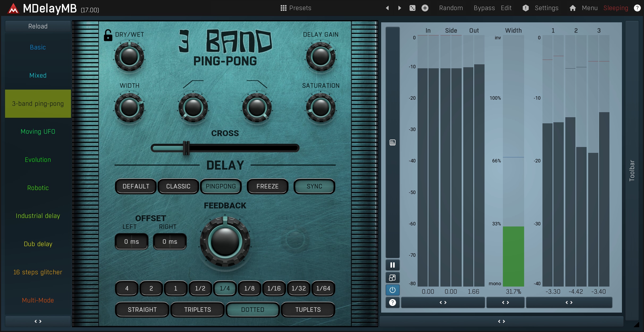Detach meters with popup window icon
Viewport: 644px width, 332px height.
coord(392,278)
